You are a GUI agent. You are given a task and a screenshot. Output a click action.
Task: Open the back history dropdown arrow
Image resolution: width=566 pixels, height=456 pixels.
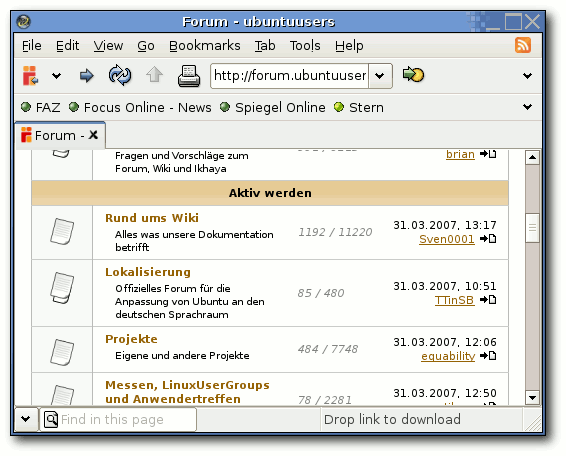click(56, 76)
